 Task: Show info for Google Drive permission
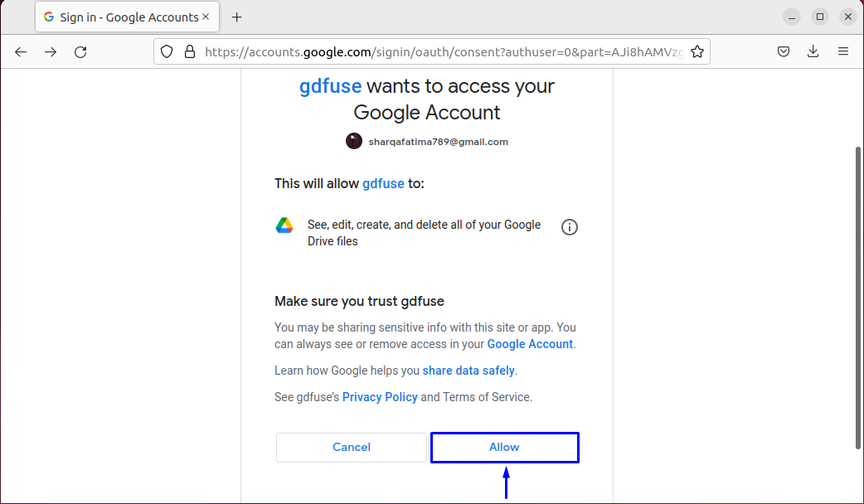(x=569, y=227)
